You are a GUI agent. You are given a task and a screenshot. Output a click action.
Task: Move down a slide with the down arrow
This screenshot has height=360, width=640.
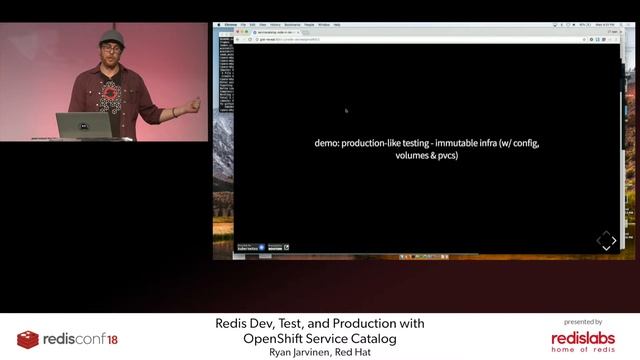[x=607, y=248]
